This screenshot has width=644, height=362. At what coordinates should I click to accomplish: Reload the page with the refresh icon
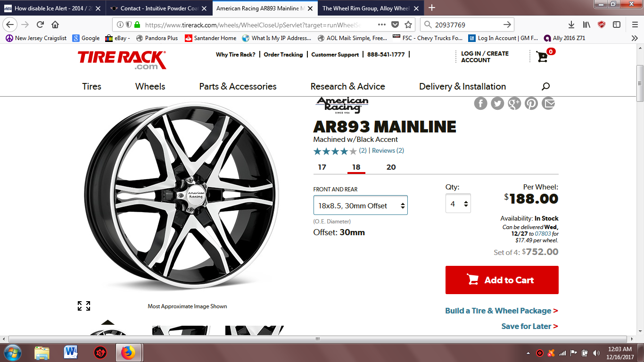point(41,25)
